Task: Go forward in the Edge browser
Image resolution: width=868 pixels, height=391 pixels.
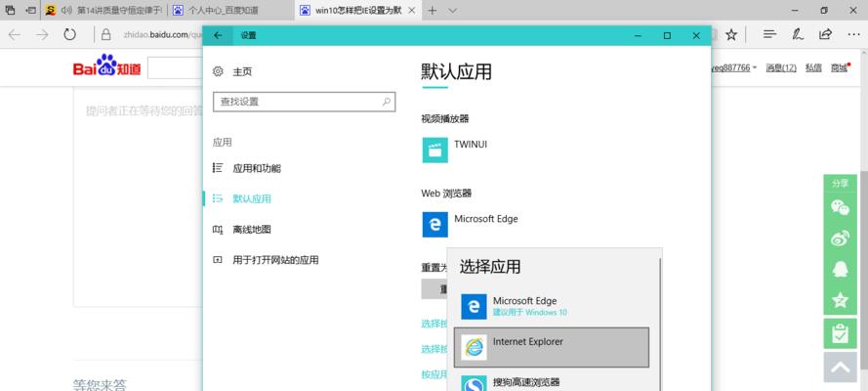Action: (x=42, y=35)
